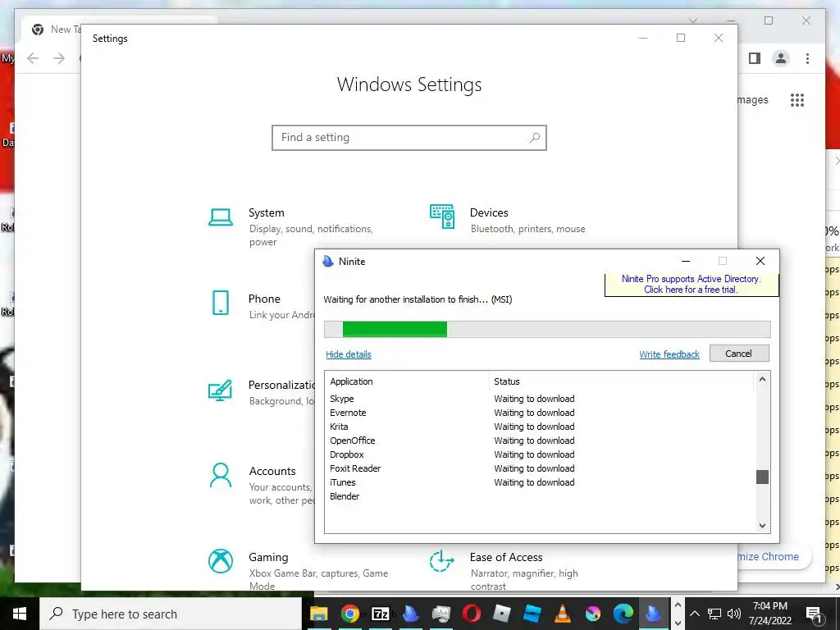This screenshot has height=630, width=840.
Task: Open the Chrome profile avatar
Action: (781, 58)
